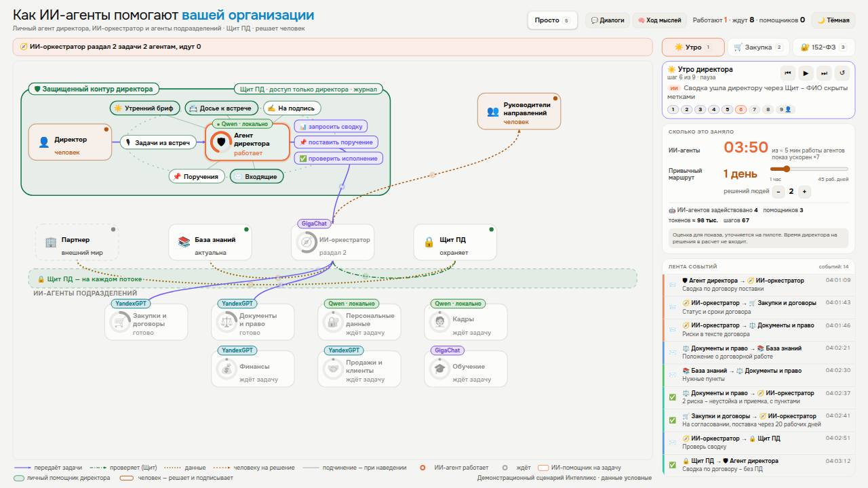Image resolution: width=868 pixels, height=488 pixels.
Task: Open the База знаний books node
Action: (x=210, y=242)
